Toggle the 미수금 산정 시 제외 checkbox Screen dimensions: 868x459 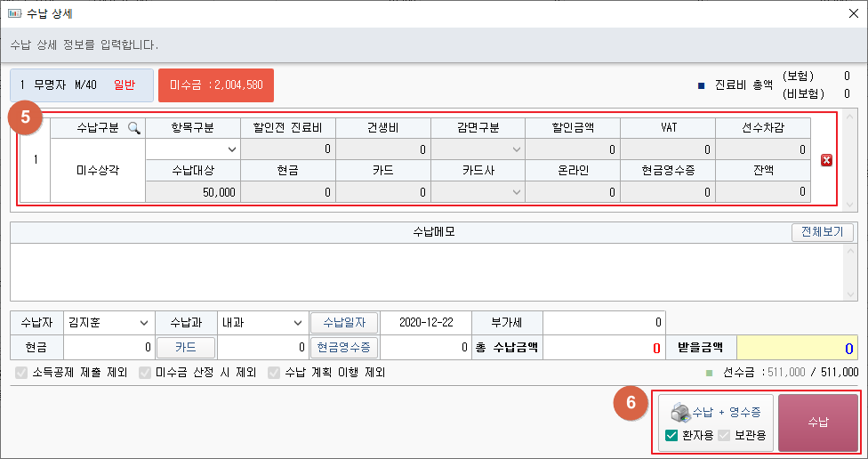(145, 373)
